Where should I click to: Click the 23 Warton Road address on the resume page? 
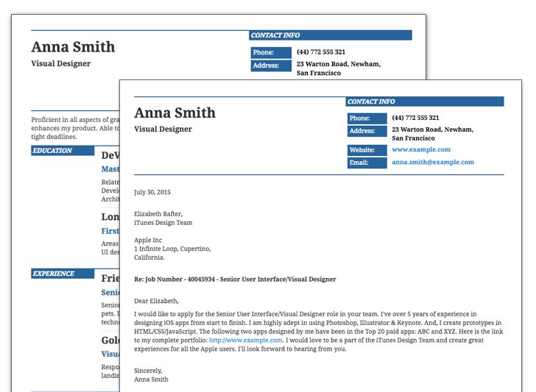click(x=339, y=68)
